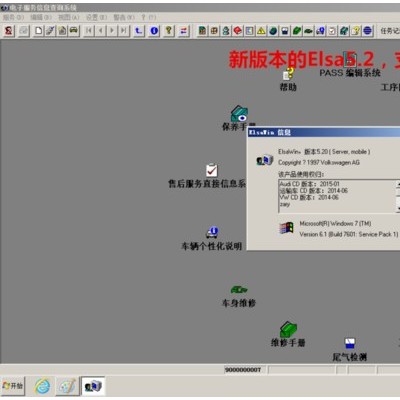Screen dimensions: 400x400
Task: Go to first record with the toolbar arrow
Action: 89,31
